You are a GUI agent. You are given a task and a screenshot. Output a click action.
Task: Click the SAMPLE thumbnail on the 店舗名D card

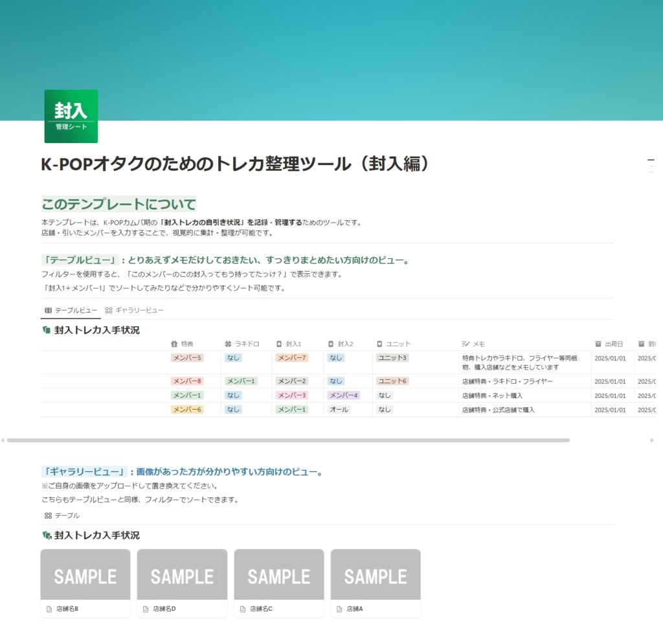(181, 575)
